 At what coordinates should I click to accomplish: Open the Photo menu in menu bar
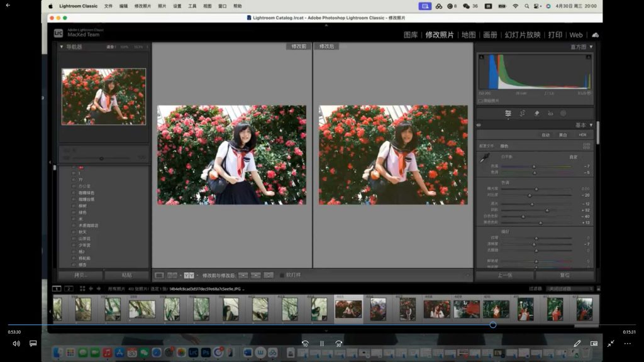coord(162,6)
